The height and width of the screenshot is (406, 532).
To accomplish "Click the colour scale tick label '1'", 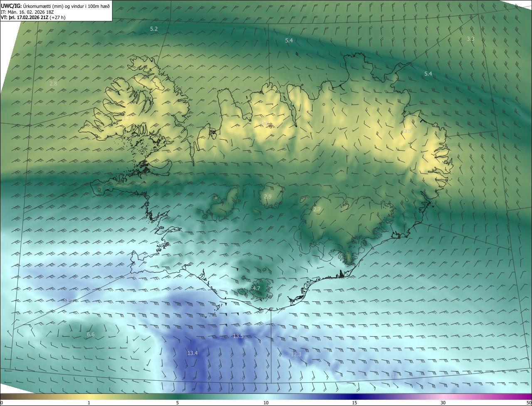I will pos(89,403).
